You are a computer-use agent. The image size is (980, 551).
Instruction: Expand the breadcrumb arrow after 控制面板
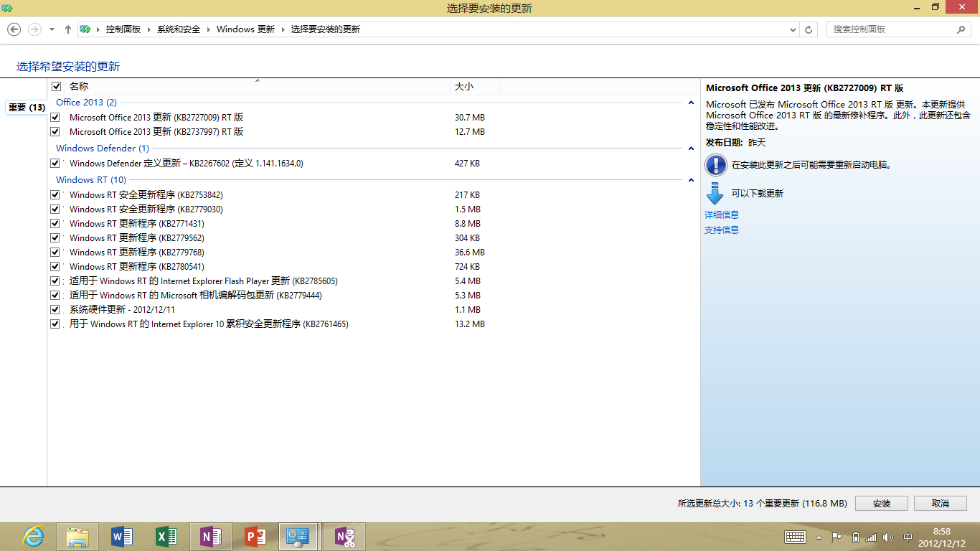tap(150, 29)
